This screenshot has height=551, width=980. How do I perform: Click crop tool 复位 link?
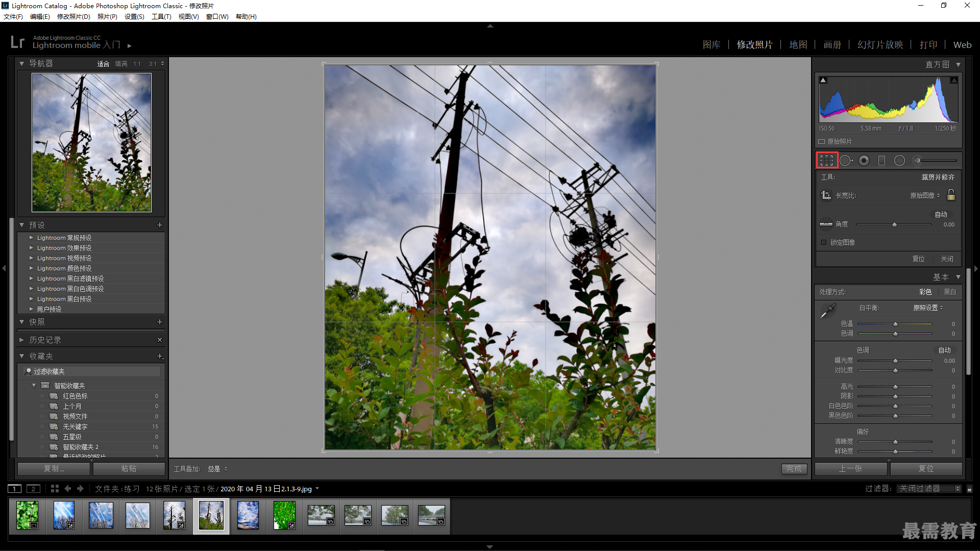pos(918,259)
